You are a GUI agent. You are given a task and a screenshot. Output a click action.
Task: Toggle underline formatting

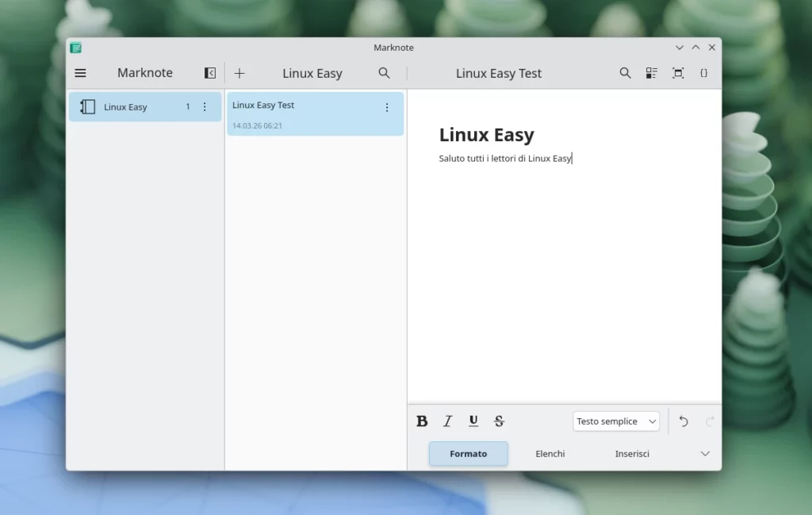(473, 421)
